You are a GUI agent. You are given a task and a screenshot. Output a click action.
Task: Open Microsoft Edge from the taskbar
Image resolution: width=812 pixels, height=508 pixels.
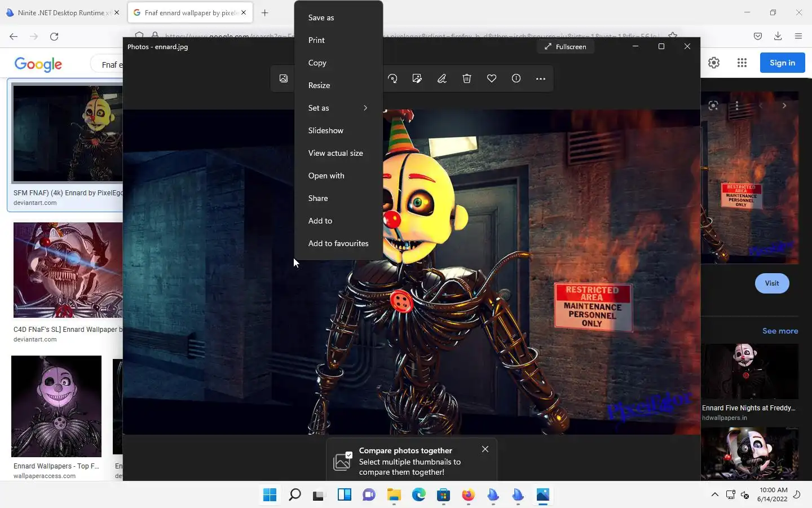click(418, 495)
